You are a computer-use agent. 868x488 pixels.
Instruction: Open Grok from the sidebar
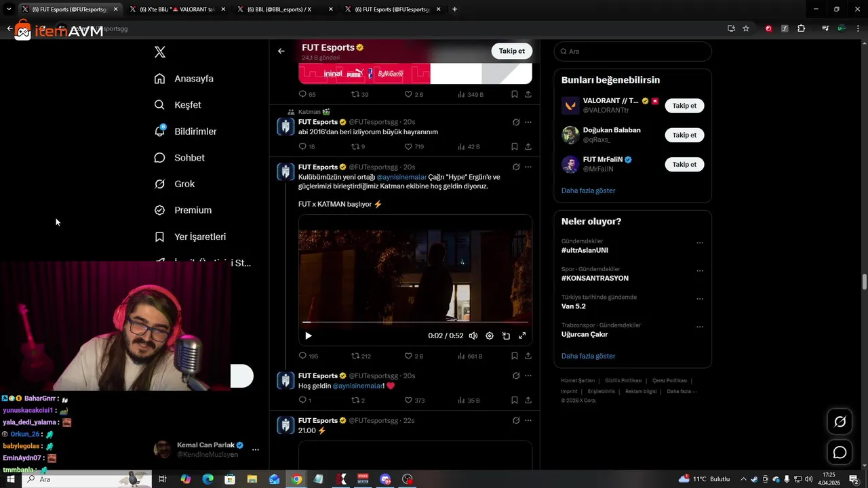(174, 184)
